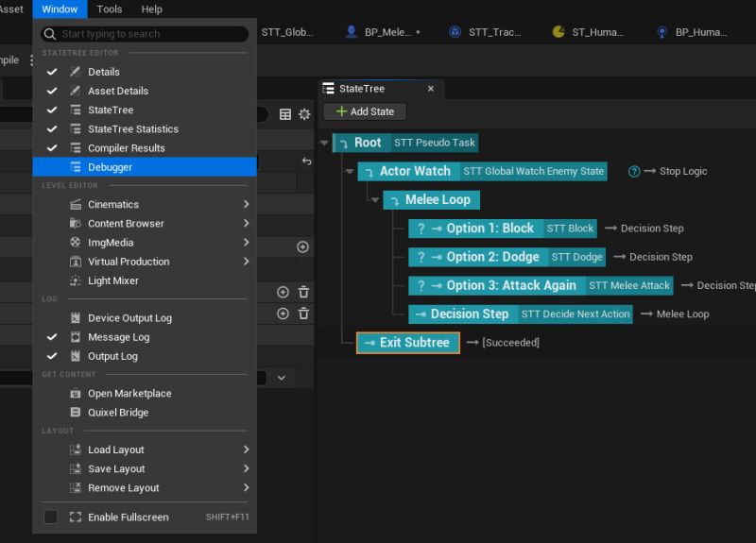Switch to the BP_Huma... tab
This screenshot has height=543, width=756.
click(694, 32)
